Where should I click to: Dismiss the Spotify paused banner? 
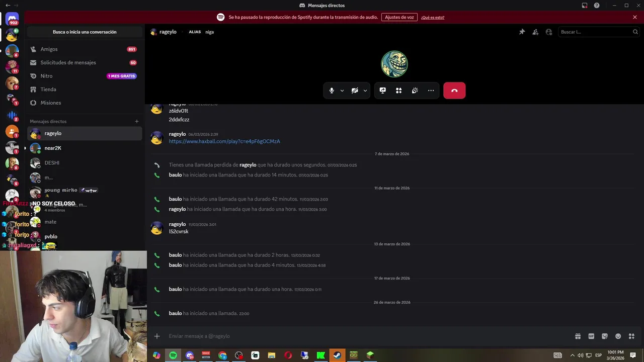click(635, 17)
